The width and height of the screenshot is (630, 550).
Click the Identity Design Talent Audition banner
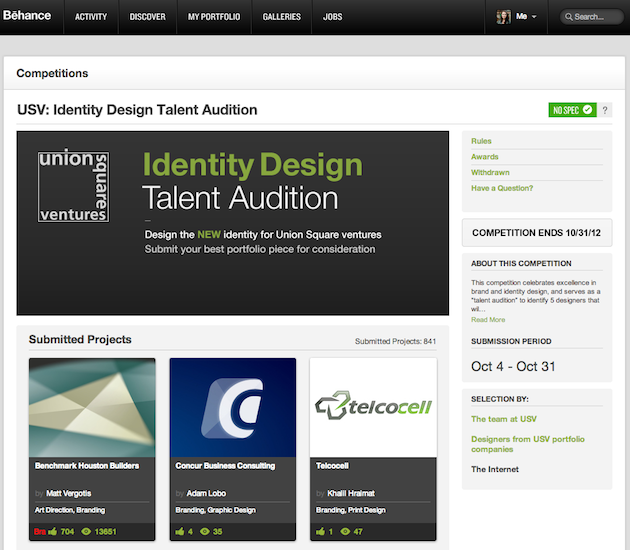coord(233,223)
